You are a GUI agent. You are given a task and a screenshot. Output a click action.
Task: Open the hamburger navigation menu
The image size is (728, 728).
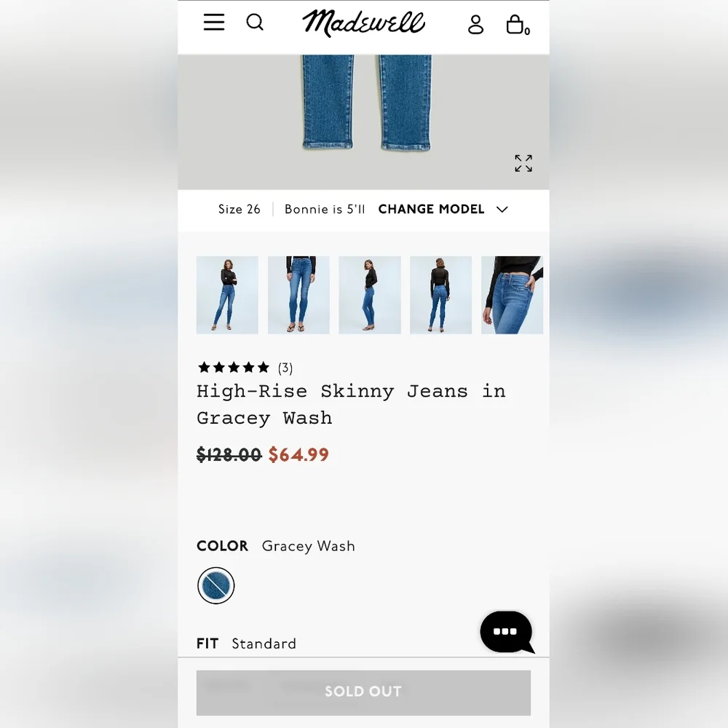point(213,22)
